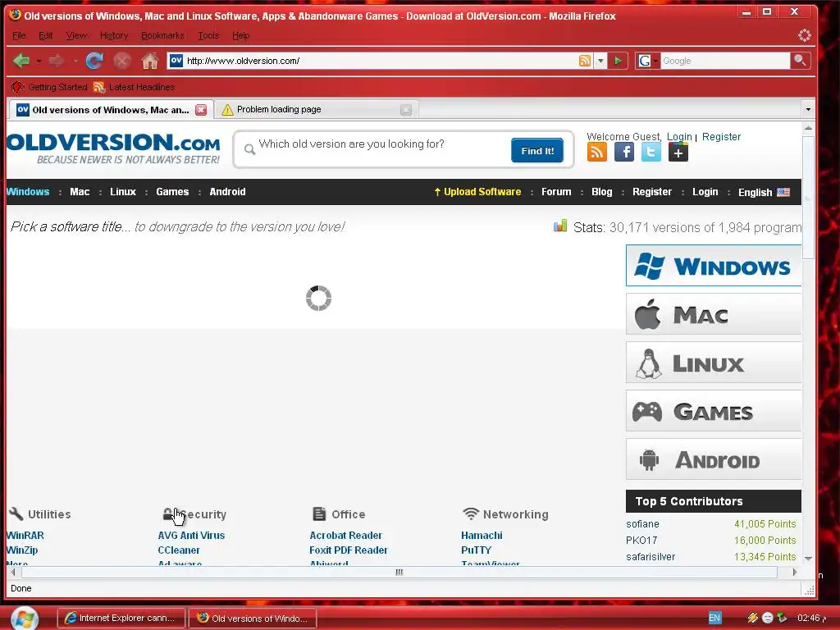This screenshot has height=630, width=840.
Task: Open the site's orange RSS feed icon
Action: [x=597, y=152]
